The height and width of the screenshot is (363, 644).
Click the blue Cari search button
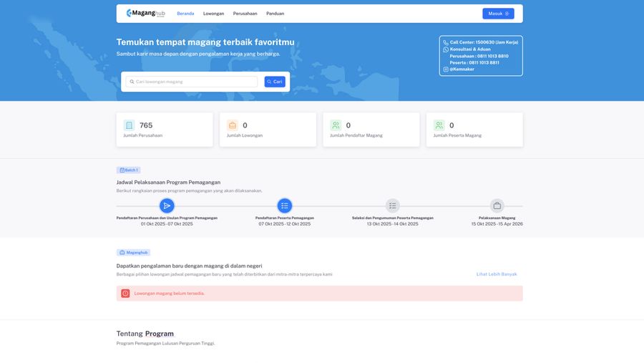click(x=275, y=82)
